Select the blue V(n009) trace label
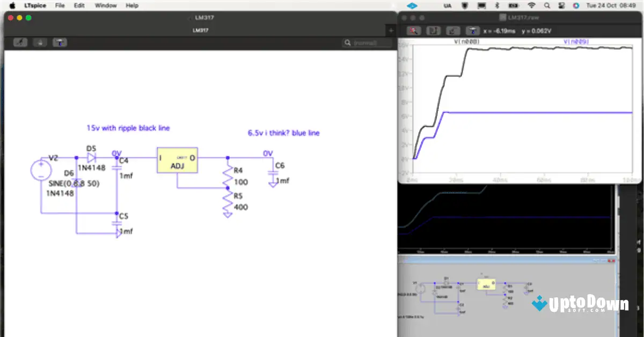The image size is (644, 337). click(575, 41)
